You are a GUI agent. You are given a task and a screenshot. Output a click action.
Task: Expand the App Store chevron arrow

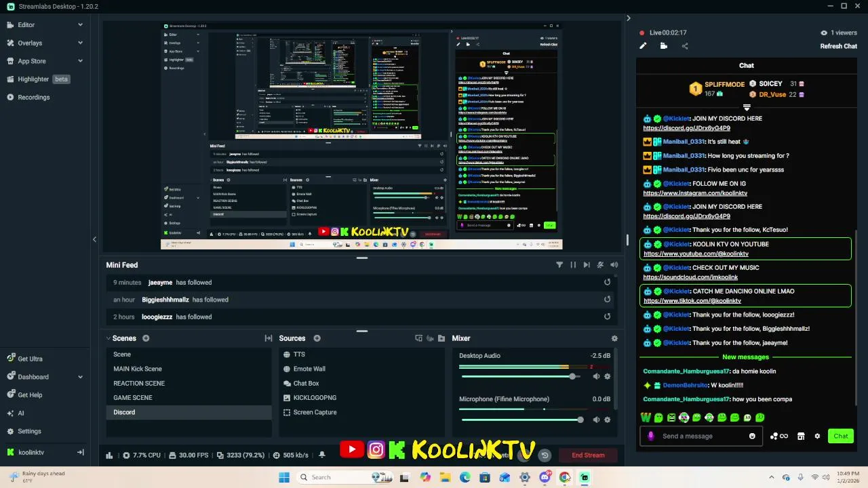pyautogui.click(x=80, y=61)
